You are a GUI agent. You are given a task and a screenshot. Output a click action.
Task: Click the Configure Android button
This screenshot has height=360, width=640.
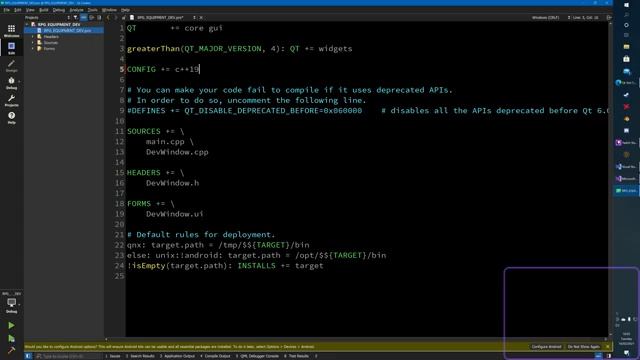tap(546, 347)
